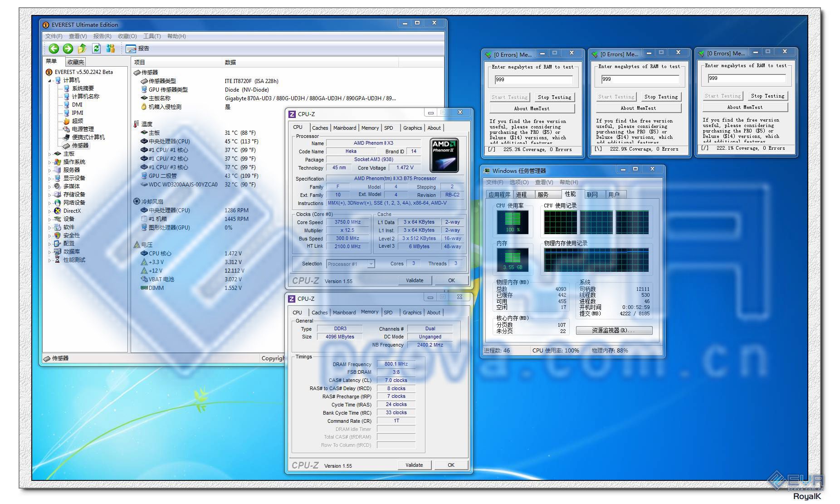Viewport: 840px width, 504px height.
Task: Click About MemTest in second MemTest window
Action: 638,108
